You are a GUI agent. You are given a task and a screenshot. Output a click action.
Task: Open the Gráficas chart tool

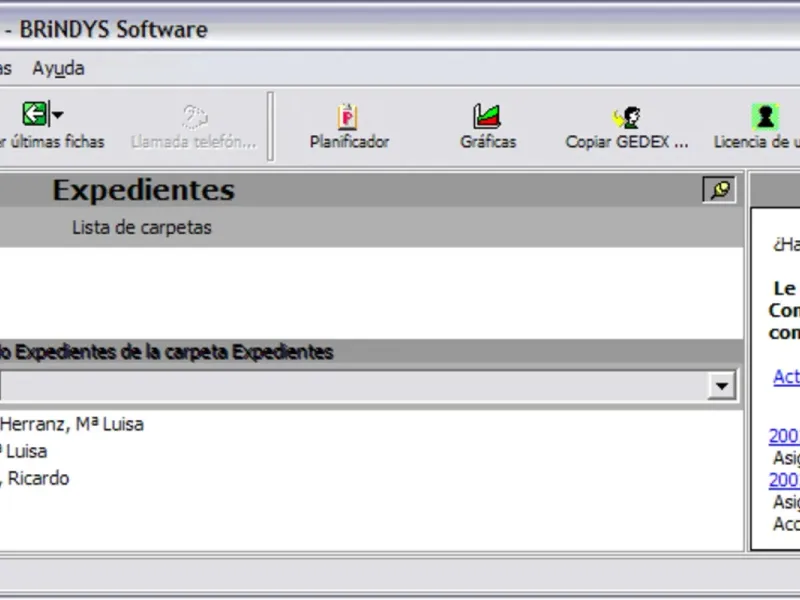click(488, 127)
